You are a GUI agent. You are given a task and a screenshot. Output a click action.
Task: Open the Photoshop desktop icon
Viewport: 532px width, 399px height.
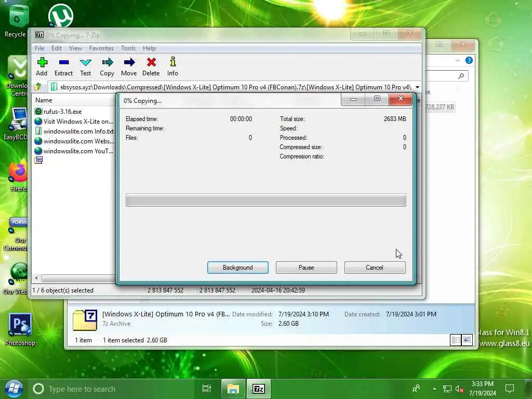pos(20,329)
